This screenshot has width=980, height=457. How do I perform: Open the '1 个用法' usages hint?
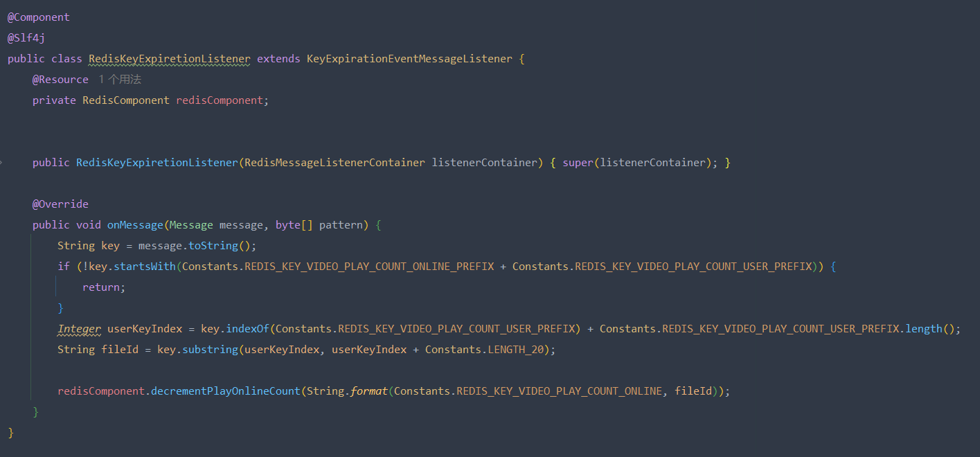click(x=120, y=80)
